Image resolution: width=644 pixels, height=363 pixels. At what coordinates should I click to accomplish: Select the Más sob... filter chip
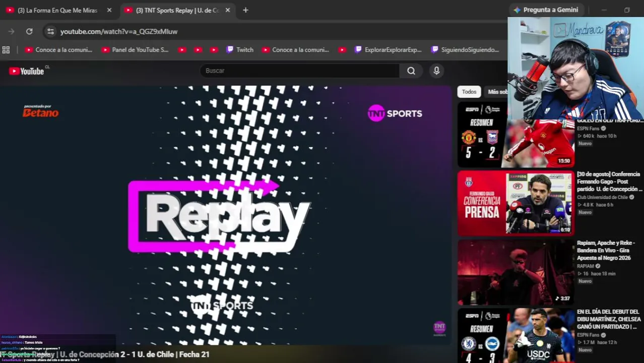(496, 92)
